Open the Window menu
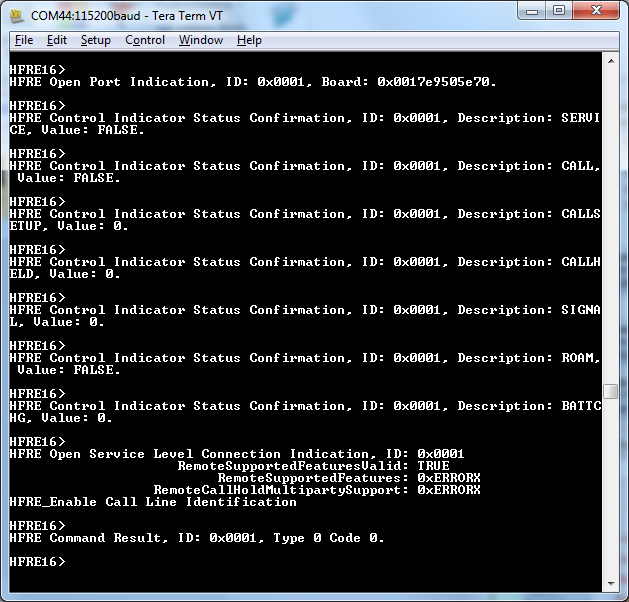The image size is (629, 602). [x=201, y=40]
